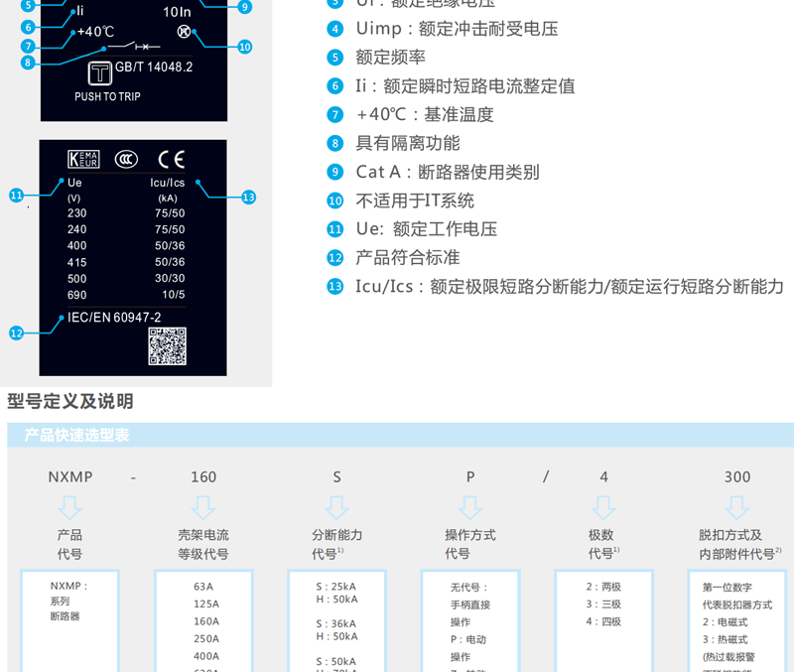Click the 30/30 breaking capacity value

coord(170,278)
